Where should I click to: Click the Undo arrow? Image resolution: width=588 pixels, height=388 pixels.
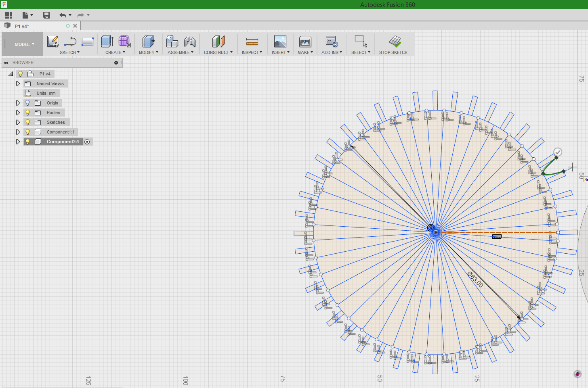point(63,15)
